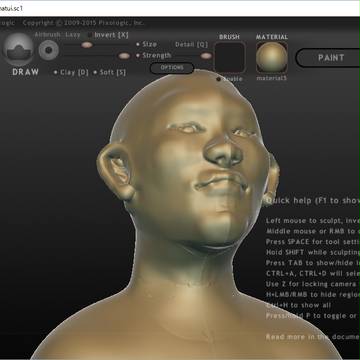
Task: Click the Size slider handle
Action: (87, 45)
